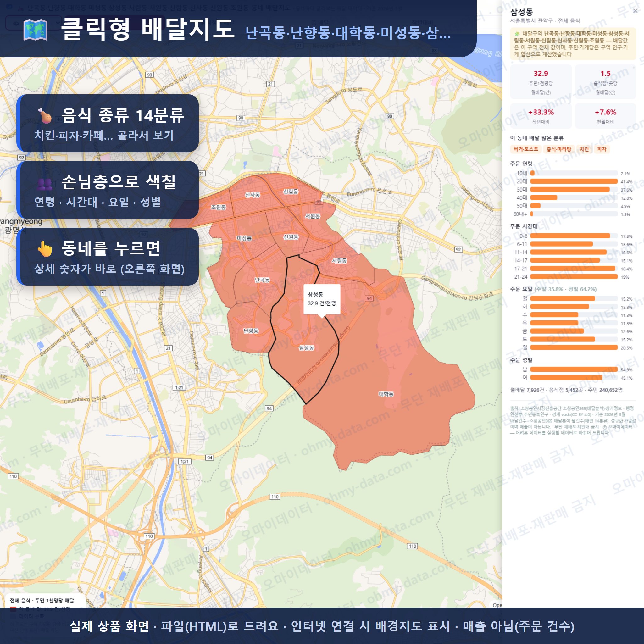The image size is (644, 644).
Task: Click the 주문 성별 section heading
Action: [521, 360]
